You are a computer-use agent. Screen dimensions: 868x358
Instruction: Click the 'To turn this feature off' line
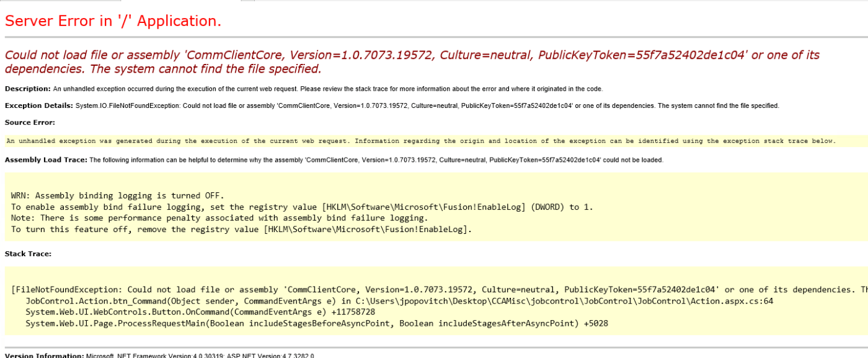[x=241, y=229]
